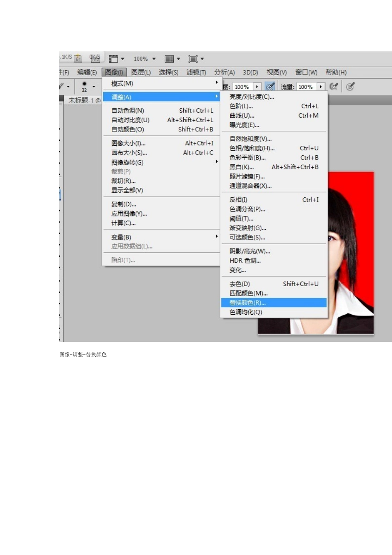This screenshot has height=555, width=392.
Task: Choose 通道混合器(X)...
Action: pos(274,186)
